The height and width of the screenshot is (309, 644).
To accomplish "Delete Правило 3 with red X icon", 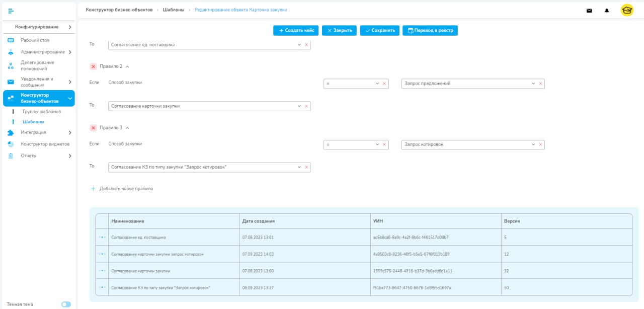I will pos(93,128).
